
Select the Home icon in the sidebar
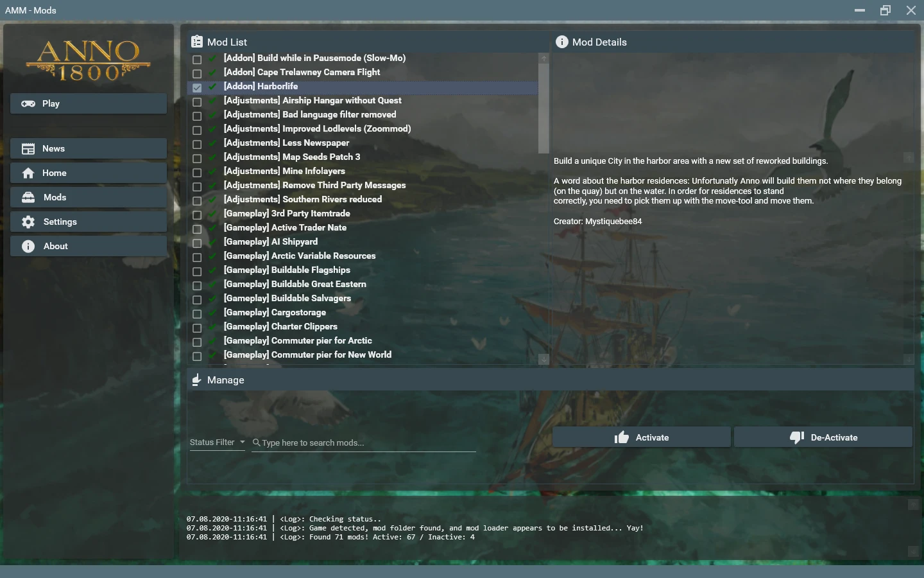coord(28,173)
